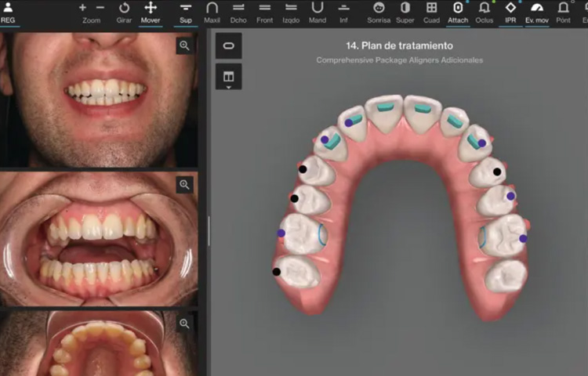Open the REG user menu
Screen dimensions: 588x376
pyautogui.click(x=8, y=11)
